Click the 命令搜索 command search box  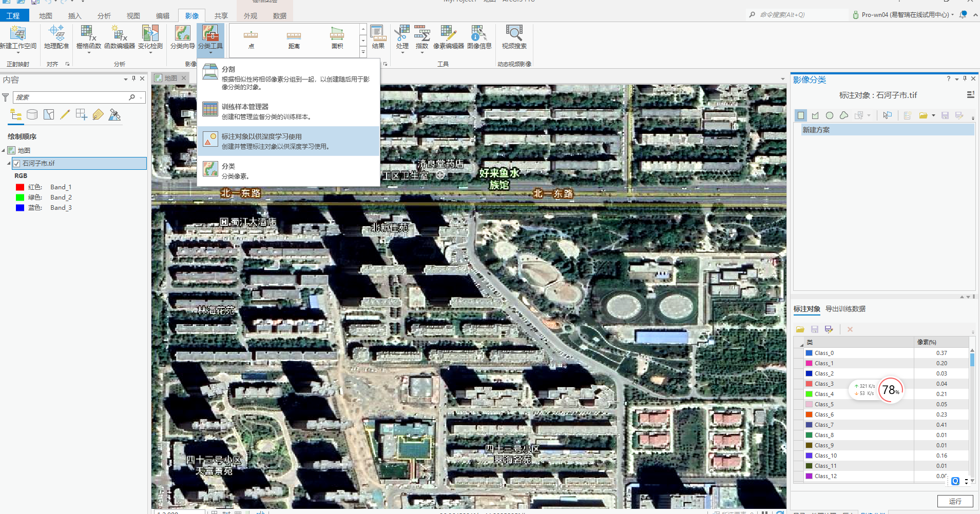797,15
